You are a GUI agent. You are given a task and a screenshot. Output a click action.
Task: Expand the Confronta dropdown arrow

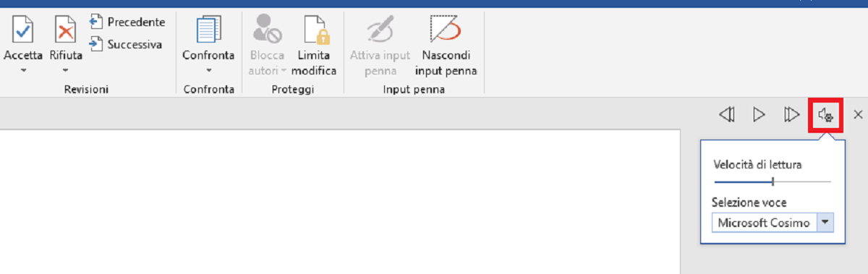[208, 70]
